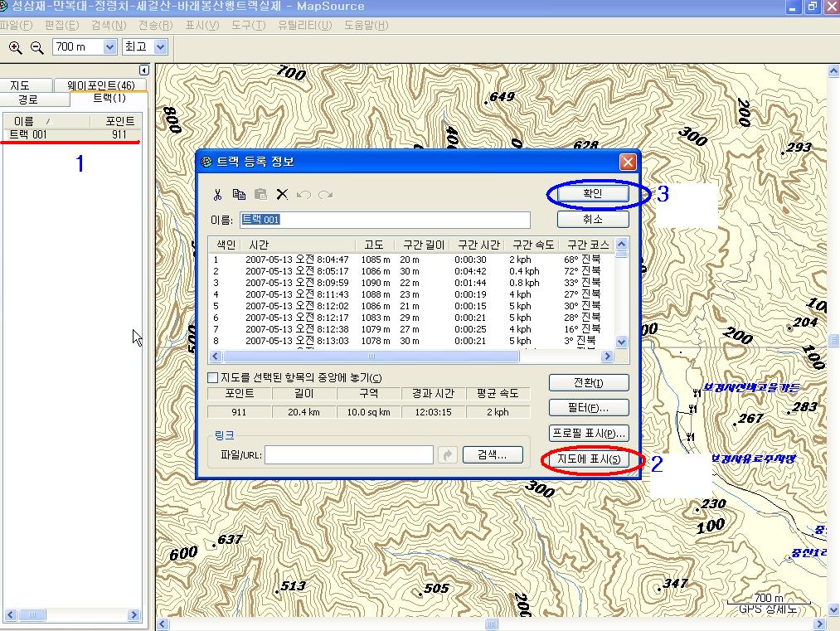840x631 pixels.
Task: Select track point row 1 at 8:04:47
Action: click(x=411, y=260)
